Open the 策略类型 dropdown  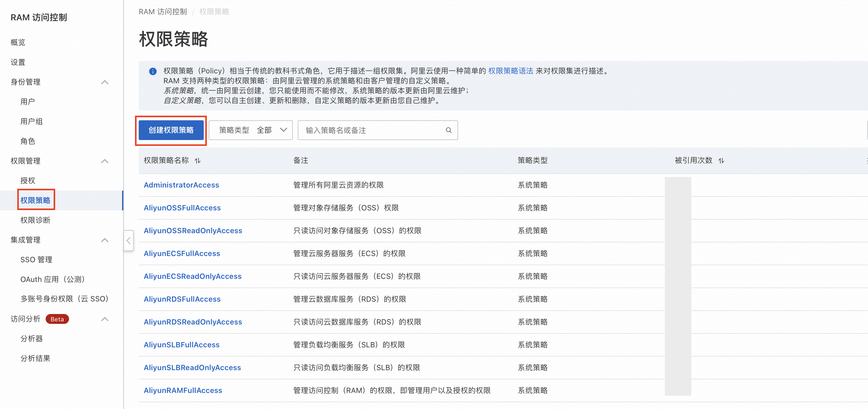251,130
